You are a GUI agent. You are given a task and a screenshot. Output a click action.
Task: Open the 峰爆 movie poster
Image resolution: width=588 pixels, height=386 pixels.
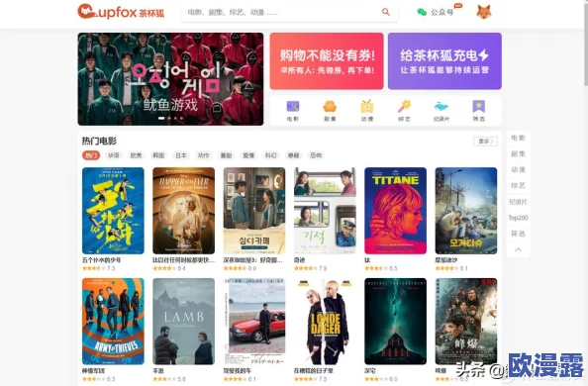click(x=466, y=321)
